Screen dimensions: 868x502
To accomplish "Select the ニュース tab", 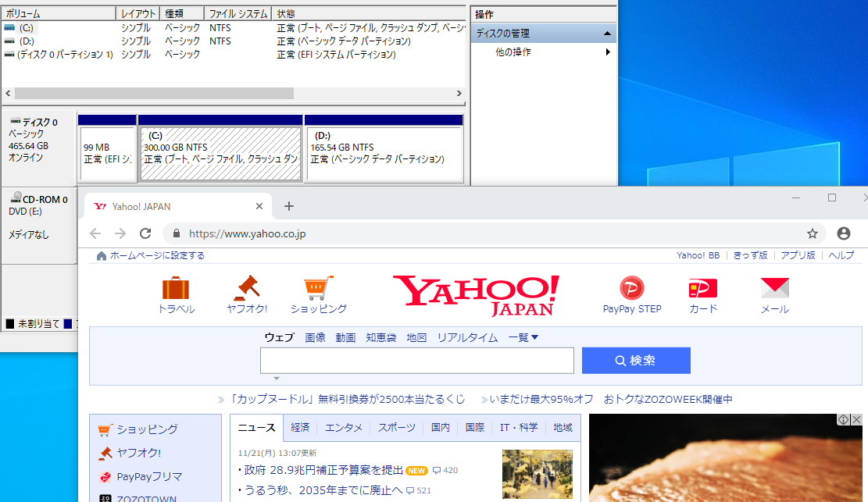I will click(256, 428).
